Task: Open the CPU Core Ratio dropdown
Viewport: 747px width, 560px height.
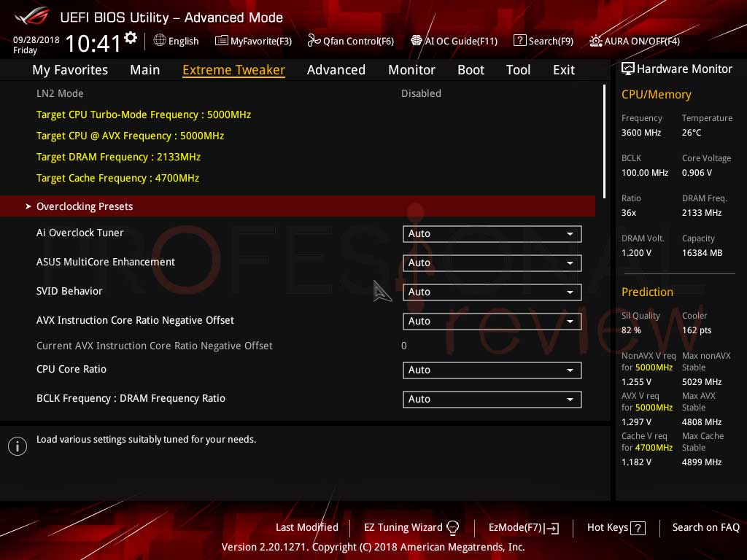Action: click(492, 370)
